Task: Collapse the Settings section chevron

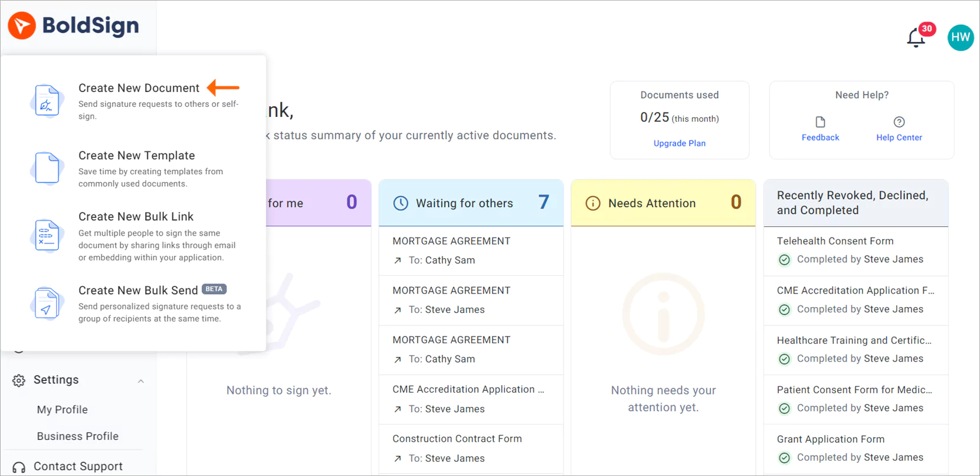Action: pyautogui.click(x=141, y=381)
